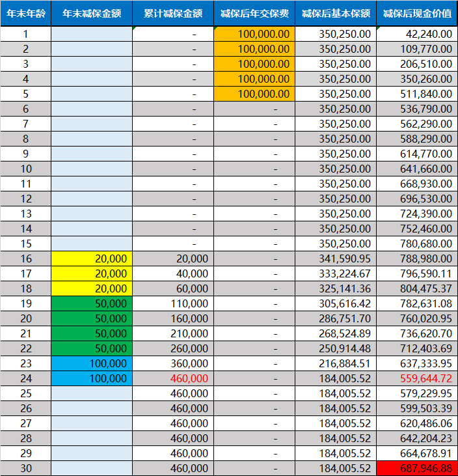Click the yellow 20,000 cell in row 16

(92, 259)
